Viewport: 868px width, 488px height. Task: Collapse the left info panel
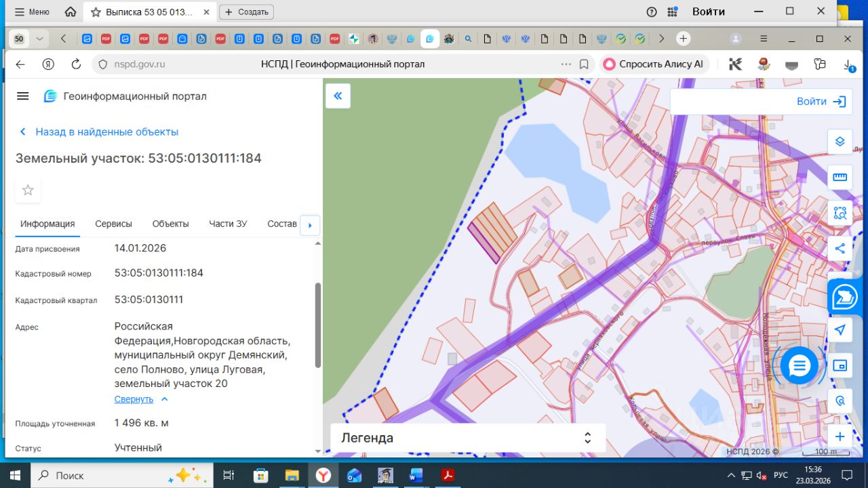(338, 96)
